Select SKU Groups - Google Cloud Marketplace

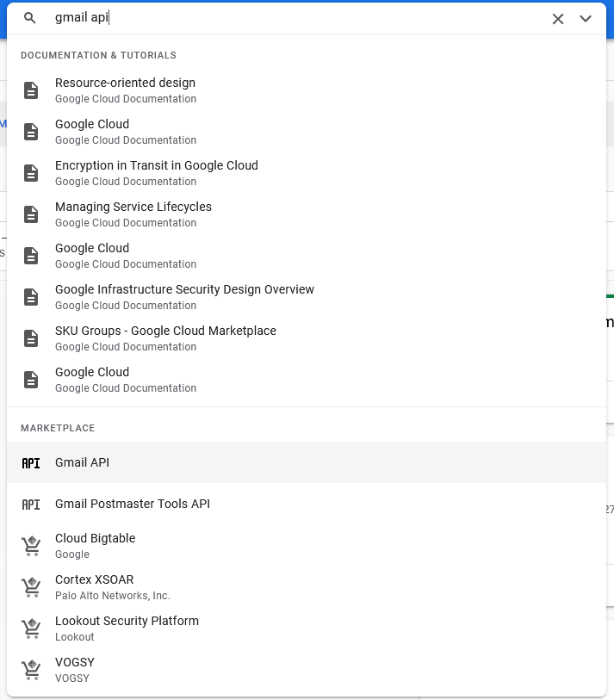click(x=165, y=331)
